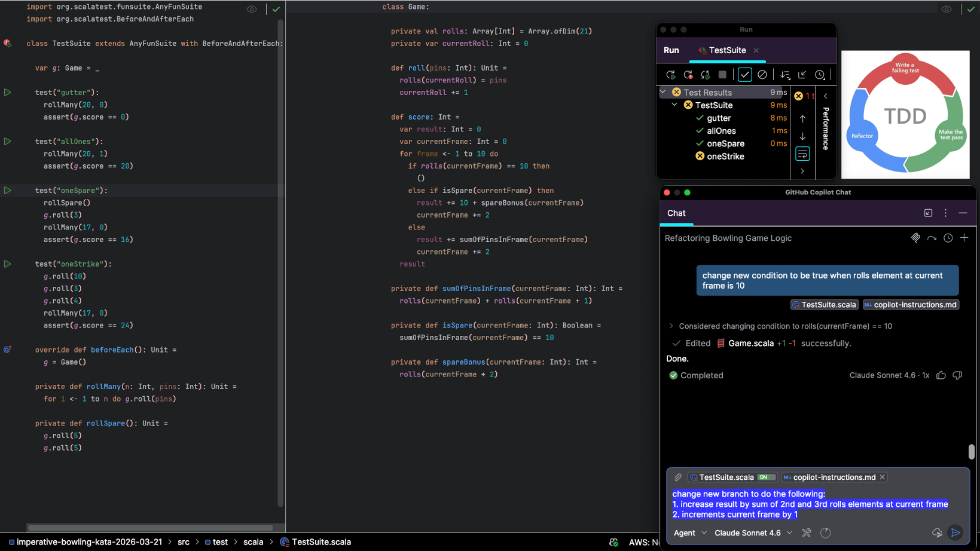This screenshot has width=980, height=551.
Task: Switch to the TestSuite run tab
Action: 726,50
